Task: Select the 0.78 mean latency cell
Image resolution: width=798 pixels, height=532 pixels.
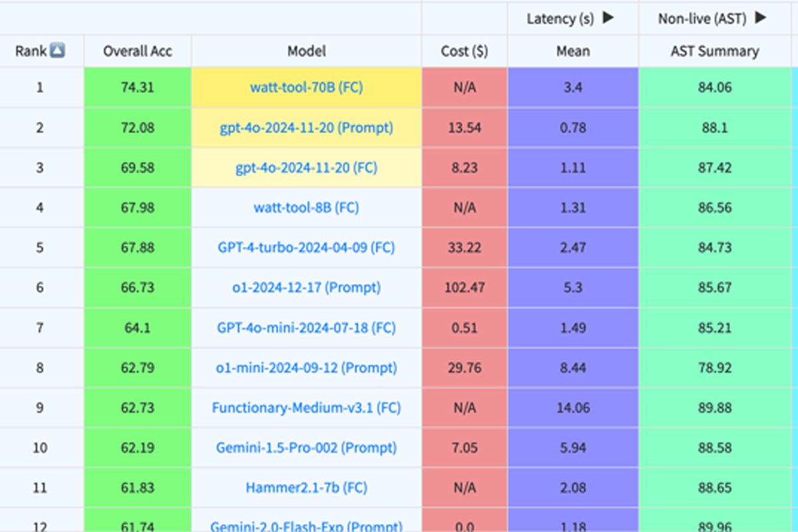Action: tap(573, 127)
